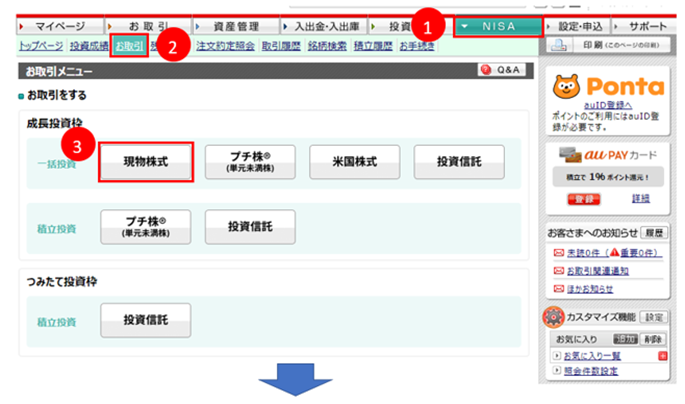Click the red question icon beside Q&A
The image size is (685, 404).
(486, 70)
